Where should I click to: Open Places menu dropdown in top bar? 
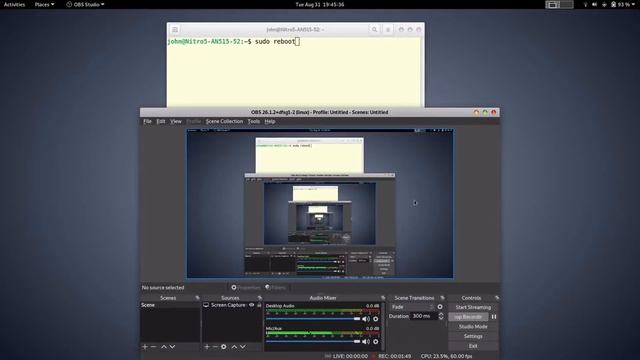pos(44,4)
